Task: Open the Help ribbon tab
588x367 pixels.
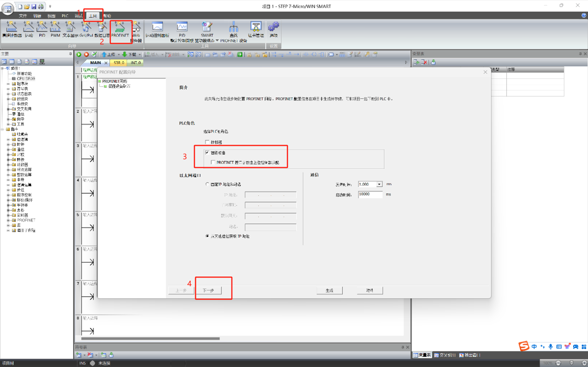Action: pos(107,16)
